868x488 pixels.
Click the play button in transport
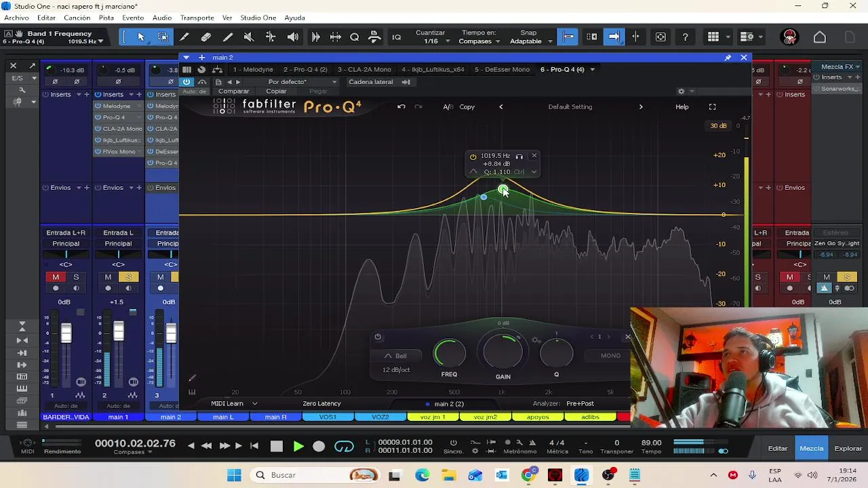(298, 446)
